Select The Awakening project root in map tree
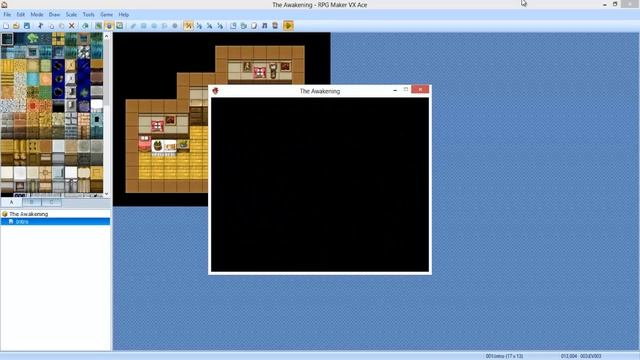Viewport: 640px width, 360px height. (29, 214)
